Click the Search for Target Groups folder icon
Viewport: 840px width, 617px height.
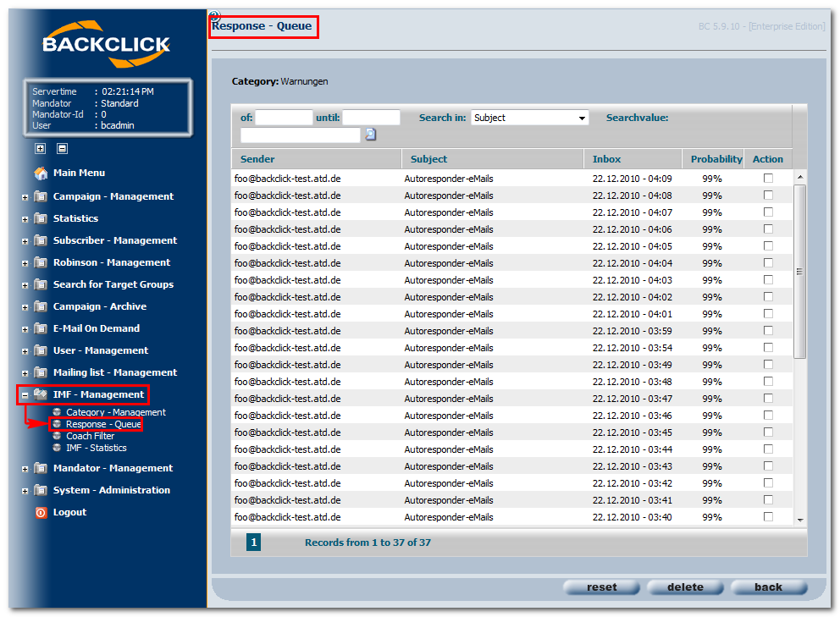coord(40,284)
